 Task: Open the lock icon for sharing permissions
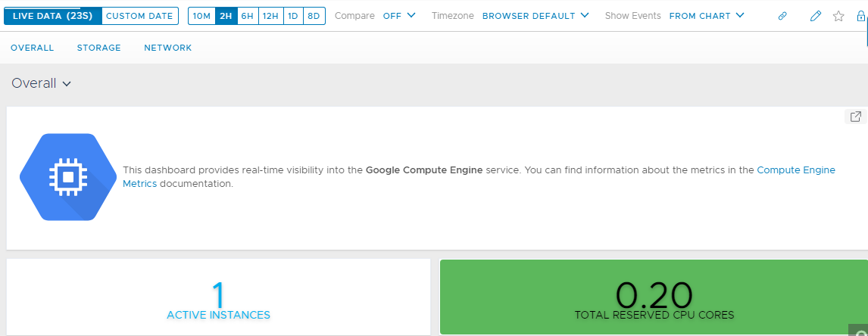[860, 16]
